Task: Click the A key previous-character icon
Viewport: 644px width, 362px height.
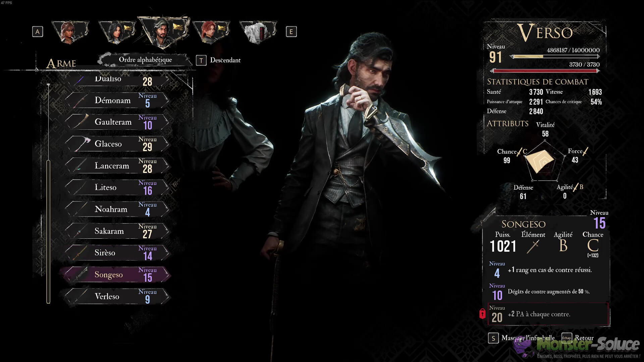Action: [38, 32]
